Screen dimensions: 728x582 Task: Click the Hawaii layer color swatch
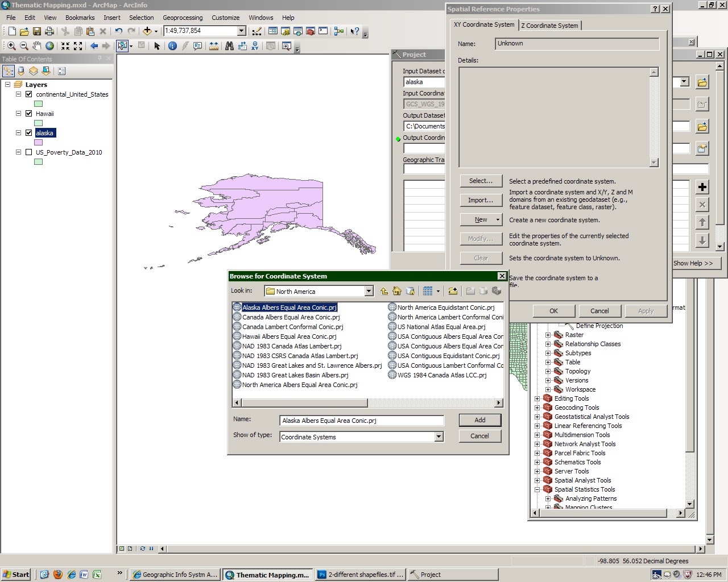pyautogui.click(x=38, y=123)
